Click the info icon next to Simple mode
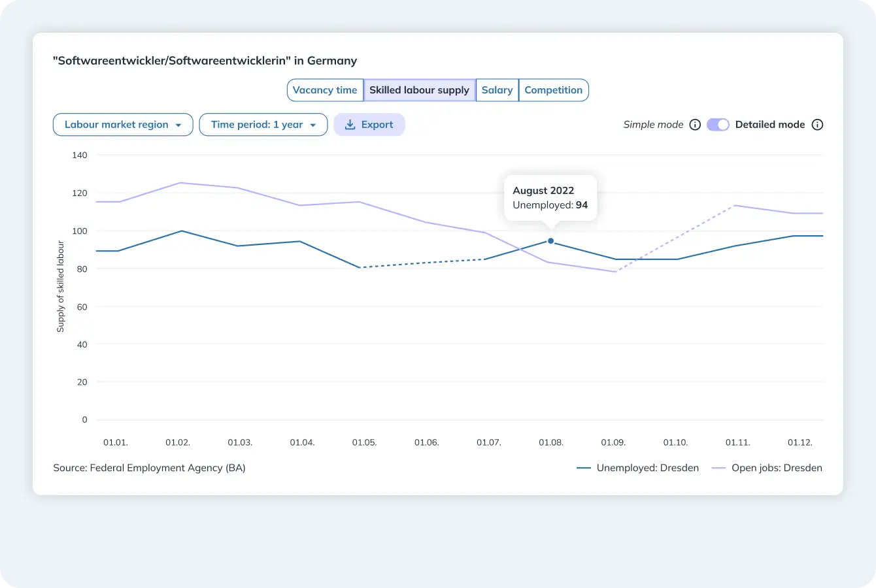Viewport: 876px width, 588px height. (x=695, y=125)
